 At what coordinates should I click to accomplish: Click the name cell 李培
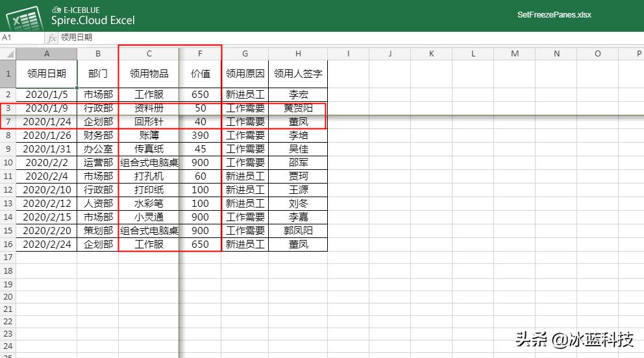pyautogui.click(x=298, y=136)
